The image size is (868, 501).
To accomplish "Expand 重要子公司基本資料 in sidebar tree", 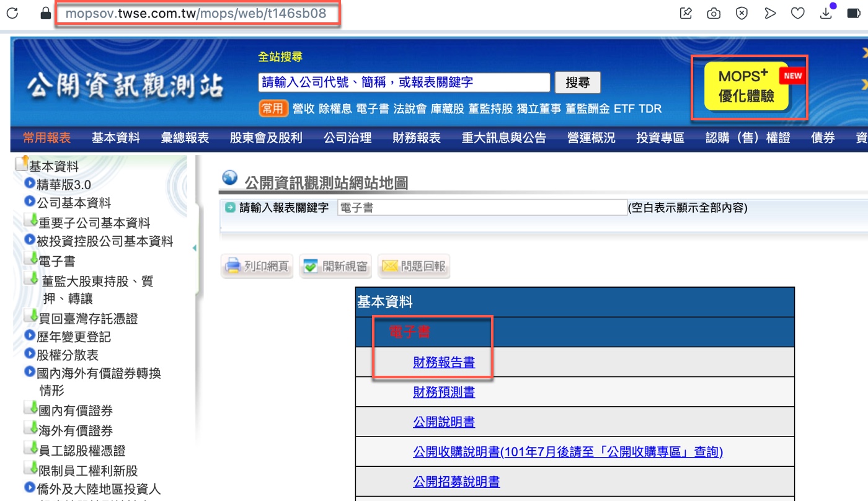I will [94, 223].
